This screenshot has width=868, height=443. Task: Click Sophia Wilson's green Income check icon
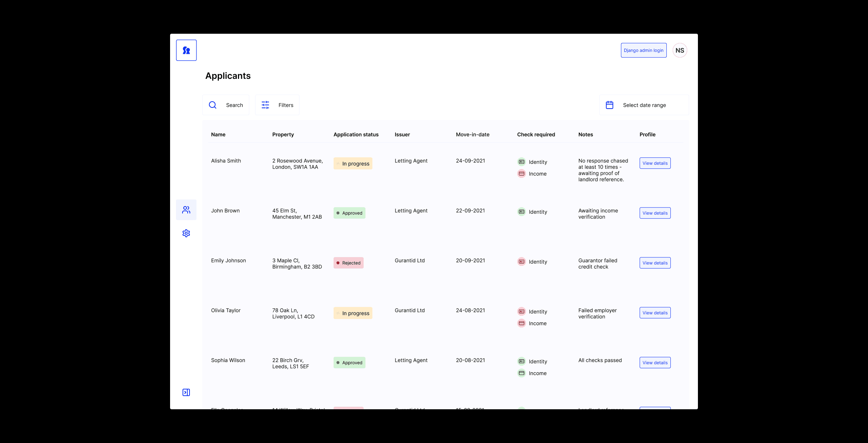tap(521, 373)
